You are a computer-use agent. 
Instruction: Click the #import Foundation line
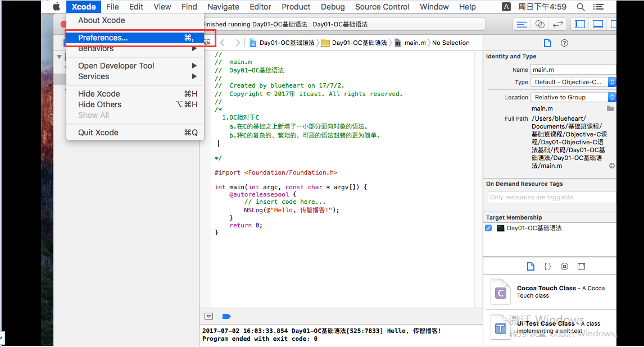click(275, 173)
